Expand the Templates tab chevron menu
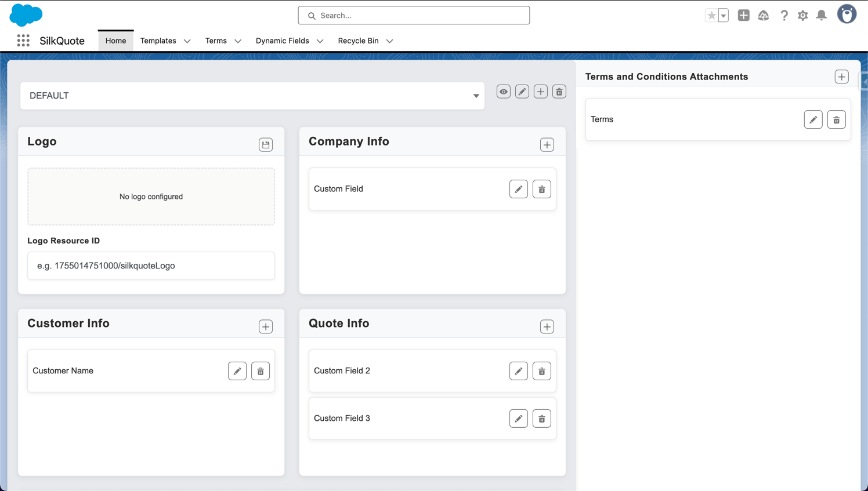The image size is (868, 491). [x=187, y=41]
